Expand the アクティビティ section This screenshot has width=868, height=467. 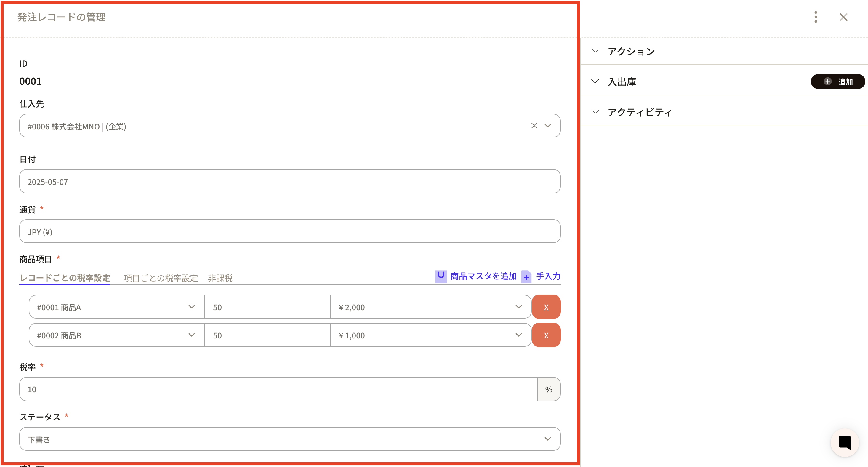coord(595,112)
